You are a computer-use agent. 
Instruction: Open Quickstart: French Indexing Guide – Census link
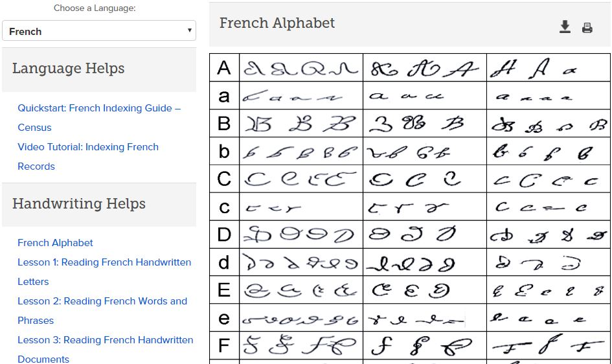[99, 117]
